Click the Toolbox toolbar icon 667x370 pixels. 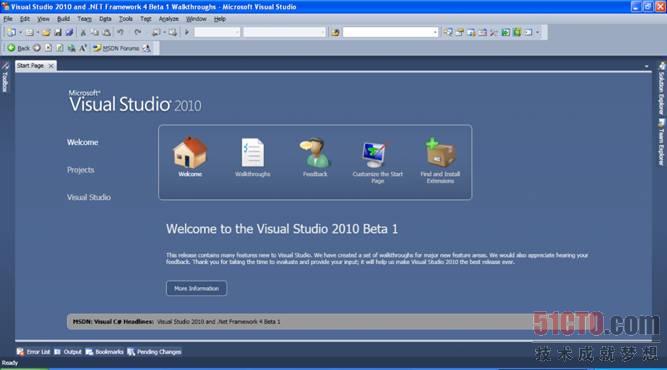point(494,32)
